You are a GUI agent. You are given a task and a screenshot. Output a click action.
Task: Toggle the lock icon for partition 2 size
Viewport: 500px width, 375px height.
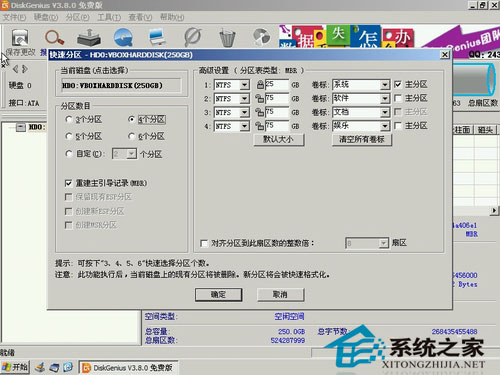tap(260, 98)
